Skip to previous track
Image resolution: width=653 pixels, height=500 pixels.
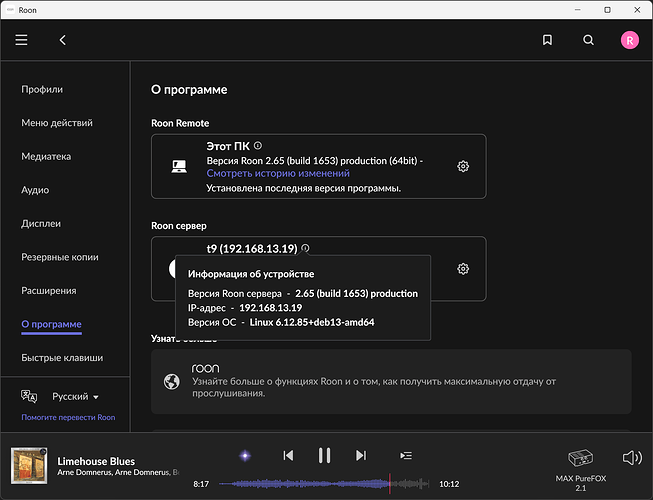point(288,455)
